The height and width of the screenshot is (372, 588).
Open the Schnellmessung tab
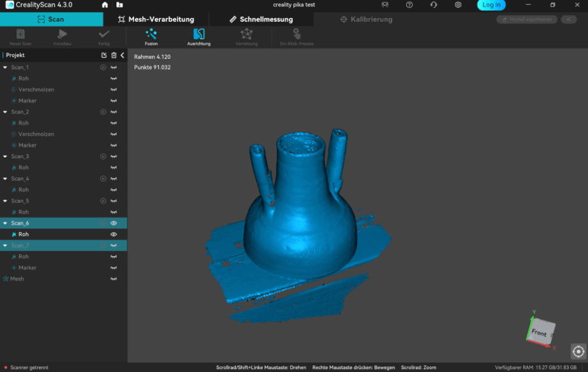coord(261,19)
